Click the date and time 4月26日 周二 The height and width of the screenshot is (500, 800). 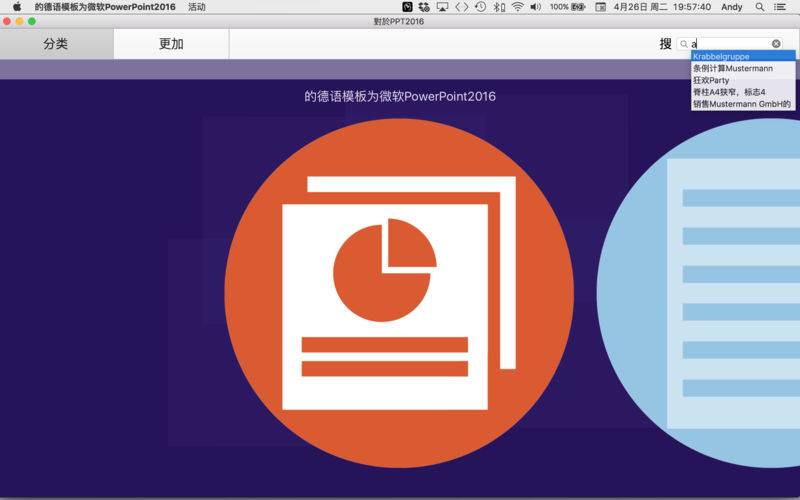pyautogui.click(x=662, y=7)
